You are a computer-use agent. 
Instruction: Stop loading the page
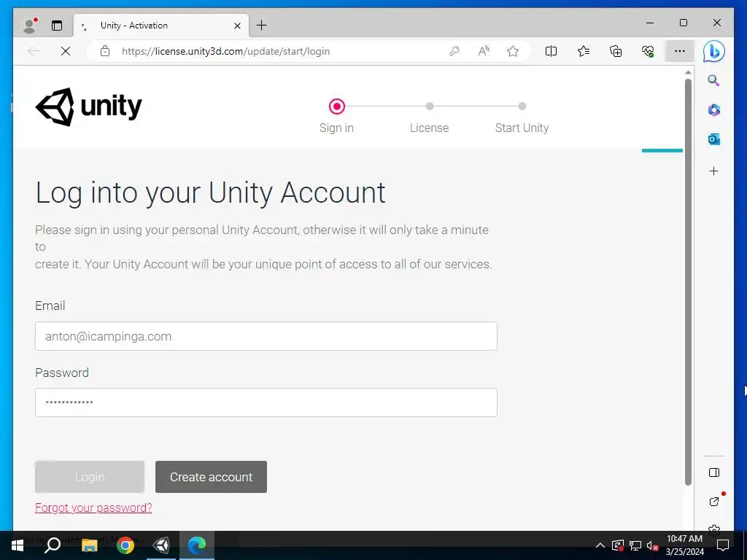[66, 51]
